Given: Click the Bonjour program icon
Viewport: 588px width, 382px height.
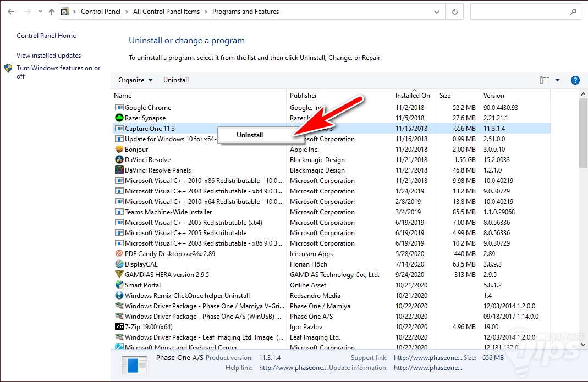Looking at the screenshot, I should pos(119,149).
